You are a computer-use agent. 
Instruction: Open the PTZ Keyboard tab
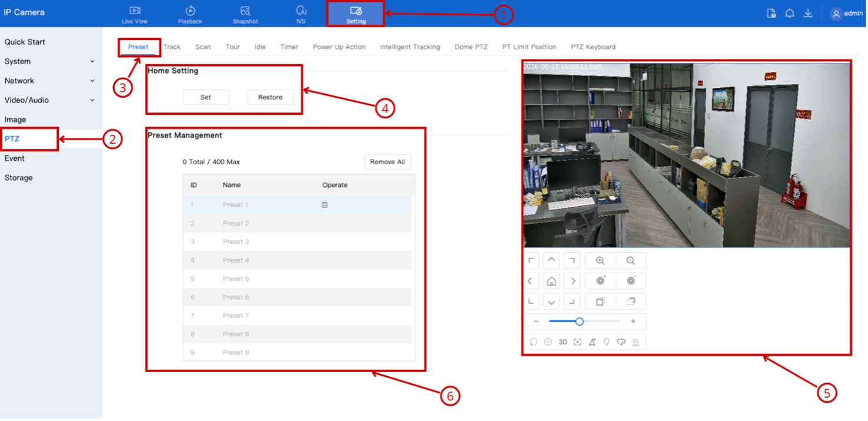(x=593, y=47)
